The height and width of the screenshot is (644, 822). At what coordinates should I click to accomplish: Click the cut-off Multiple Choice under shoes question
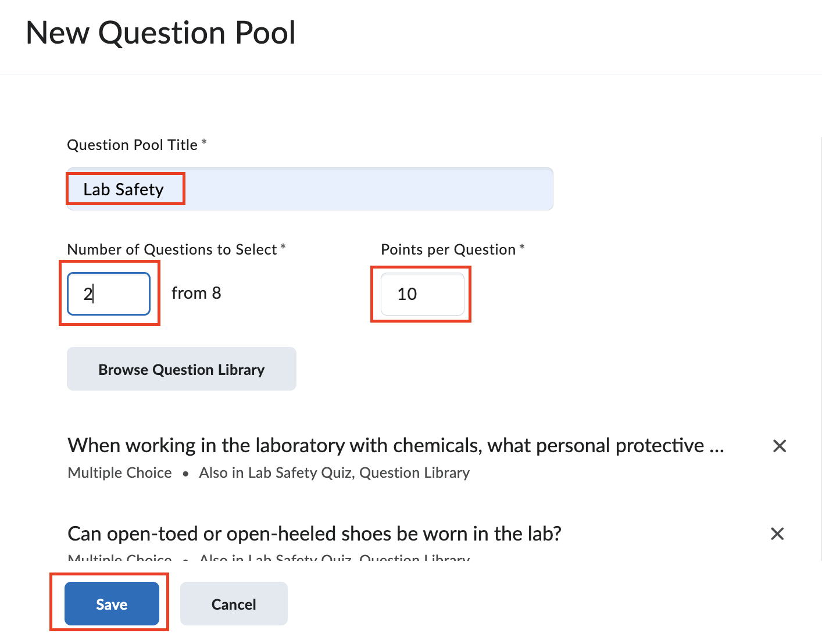pos(120,559)
